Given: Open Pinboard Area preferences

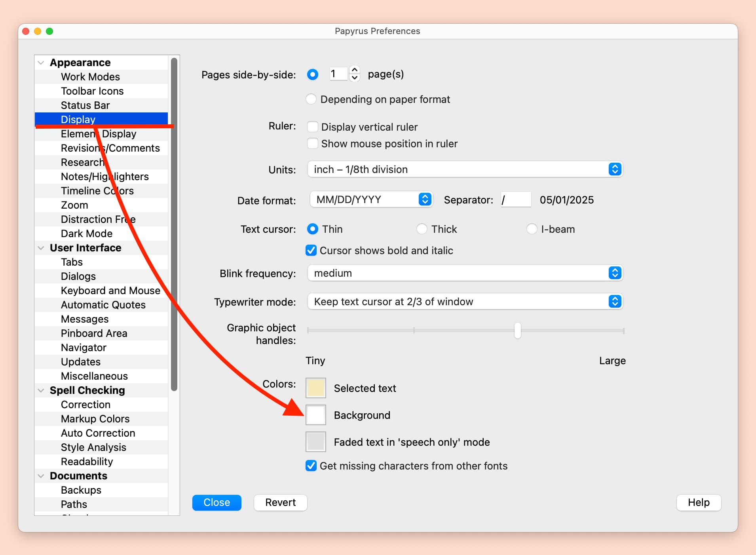Looking at the screenshot, I should [101, 333].
